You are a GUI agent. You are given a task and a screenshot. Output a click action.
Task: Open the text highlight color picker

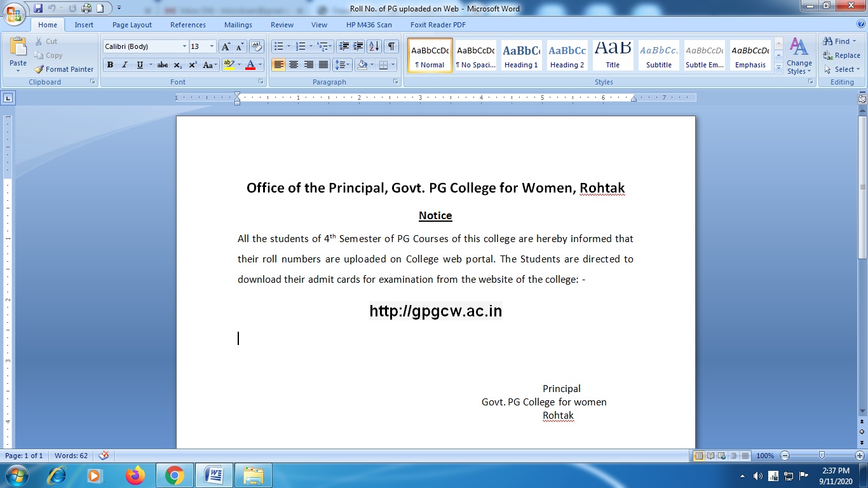coord(239,65)
